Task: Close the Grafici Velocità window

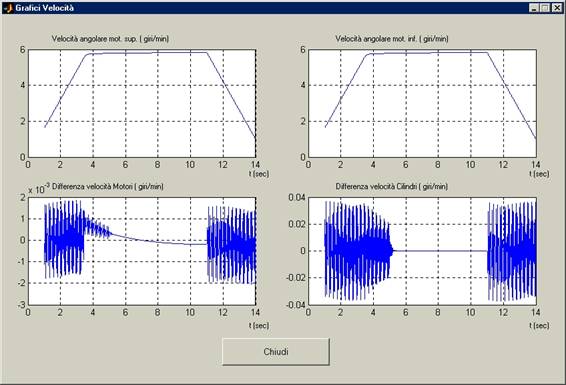Action: coord(557,8)
